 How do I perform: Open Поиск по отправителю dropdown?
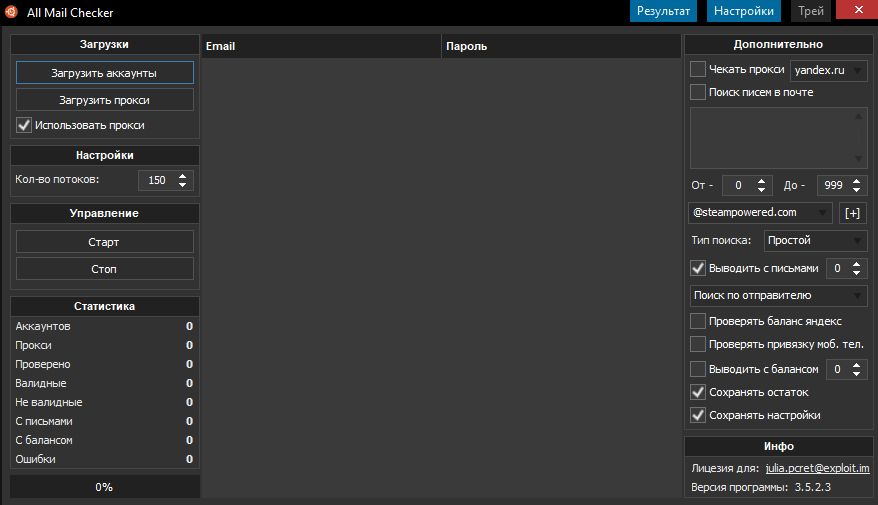778,296
